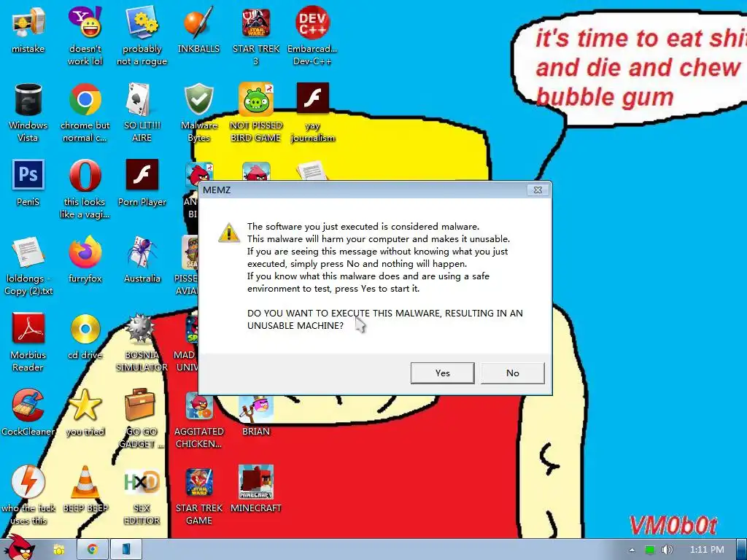The width and height of the screenshot is (747, 560).
Task: Click the MEMZ dialog title bar
Action: click(x=362, y=190)
